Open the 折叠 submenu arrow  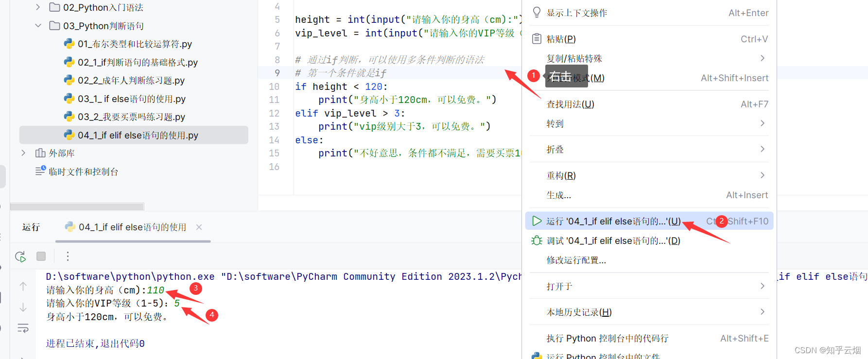point(763,149)
